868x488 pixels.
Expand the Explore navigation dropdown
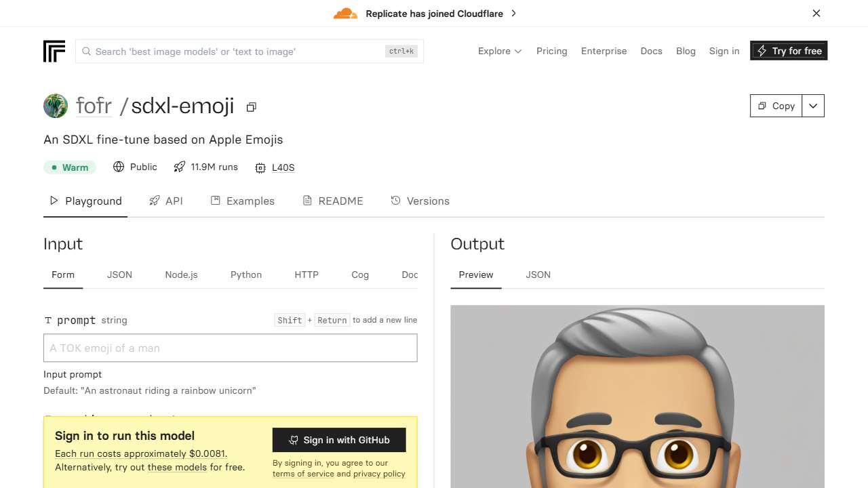(x=500, y=51)
